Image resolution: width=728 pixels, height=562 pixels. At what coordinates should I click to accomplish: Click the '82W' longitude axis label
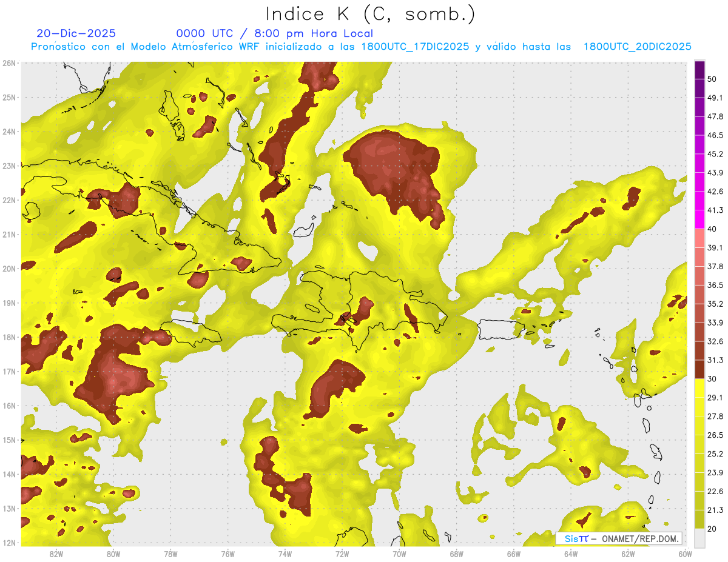click(x=56, y=554)
